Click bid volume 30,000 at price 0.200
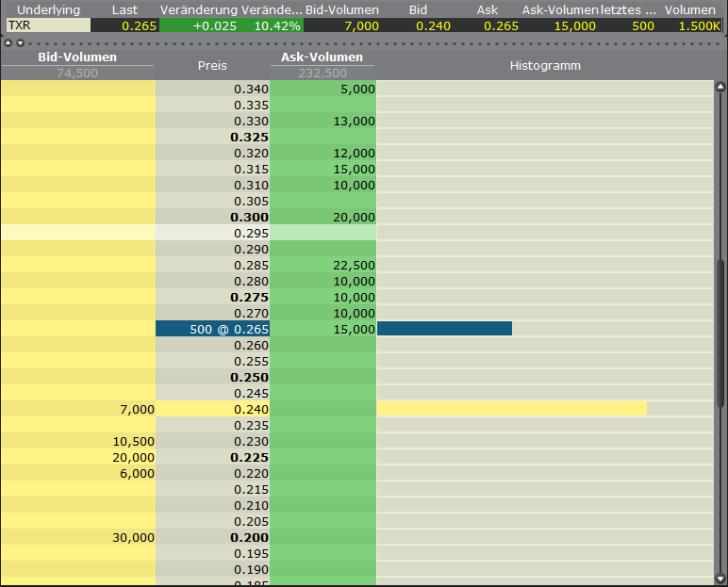 [x=78, y=537]
